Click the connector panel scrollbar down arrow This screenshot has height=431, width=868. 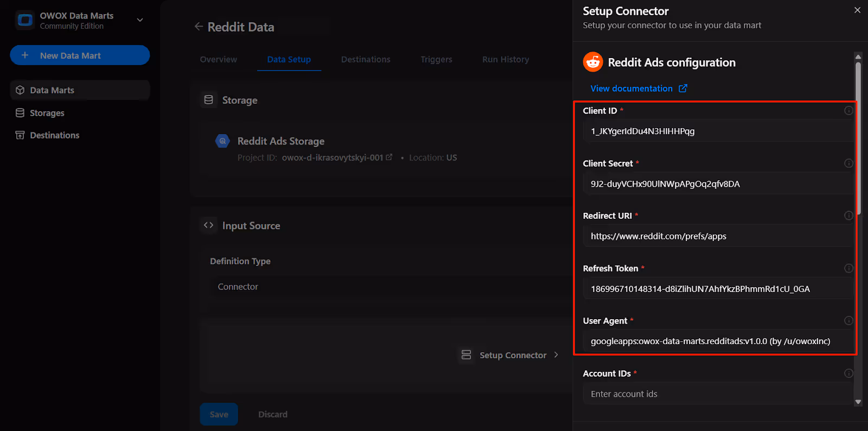[858, 402]
